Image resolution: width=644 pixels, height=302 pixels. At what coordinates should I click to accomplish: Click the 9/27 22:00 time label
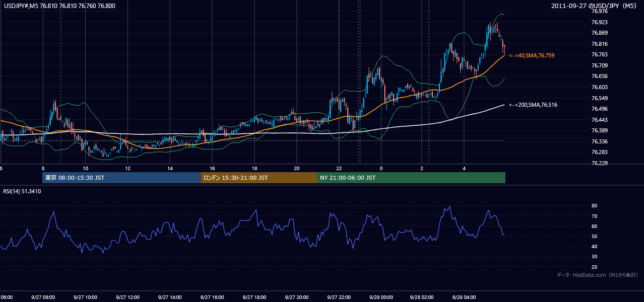pyautogui.click(x=339, y=297)
